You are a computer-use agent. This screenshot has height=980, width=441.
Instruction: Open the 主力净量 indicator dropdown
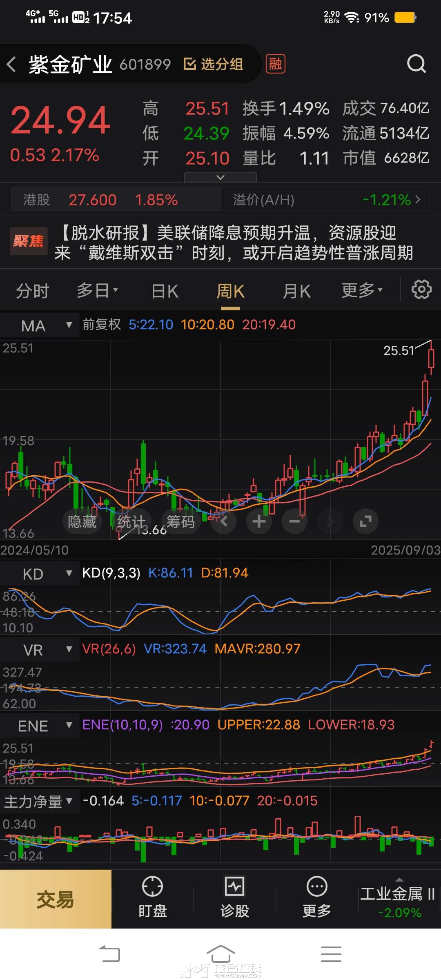point(40,802)
